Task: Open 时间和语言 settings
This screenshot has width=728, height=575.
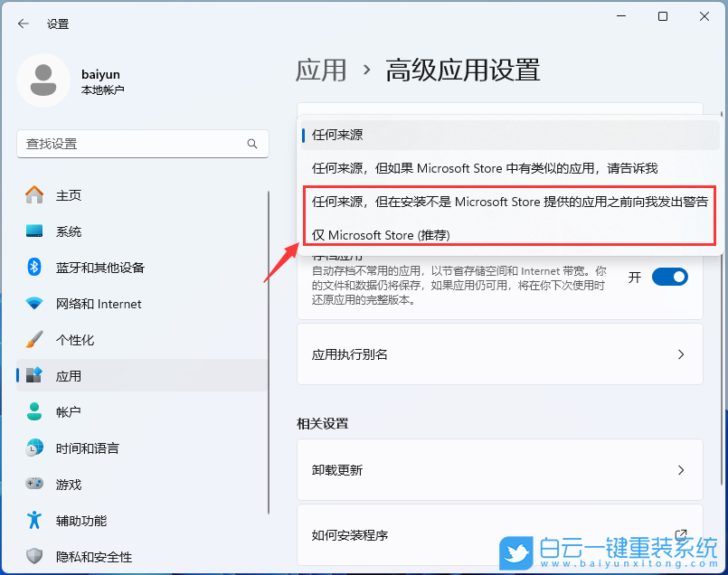Action: click(88, 448)
